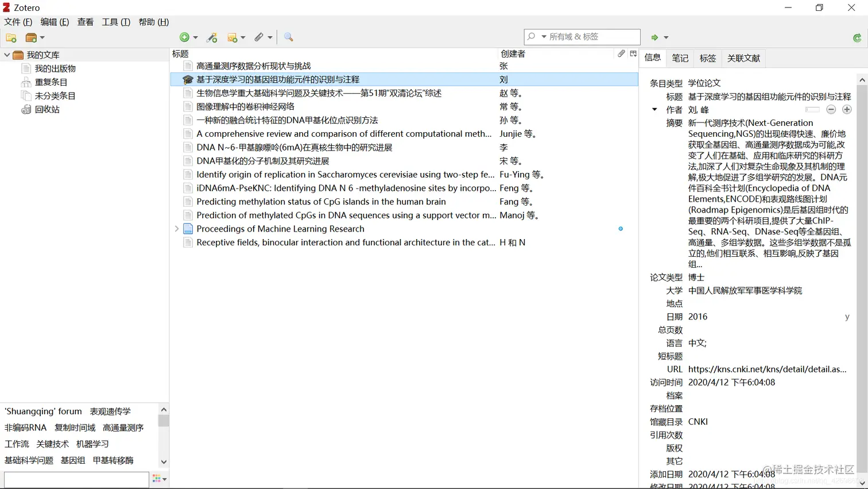Collapse the 我的文库 tree node
This screenshot has height=489, width=868.
point(6,55)
